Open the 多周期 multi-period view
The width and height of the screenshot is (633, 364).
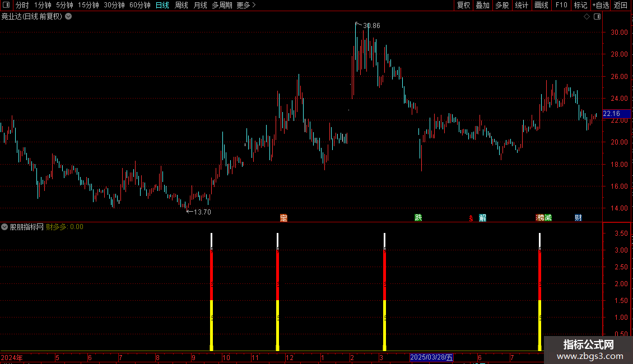222,5
